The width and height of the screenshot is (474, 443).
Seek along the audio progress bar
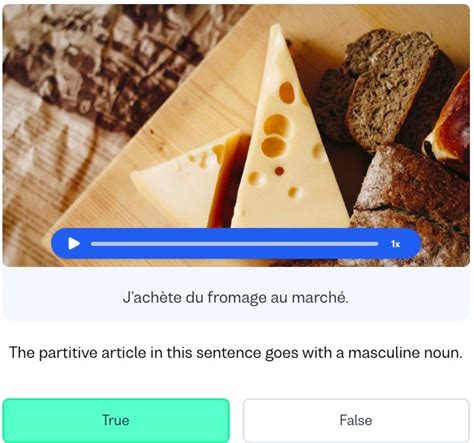pyautogui.click(x=234, y=244)
